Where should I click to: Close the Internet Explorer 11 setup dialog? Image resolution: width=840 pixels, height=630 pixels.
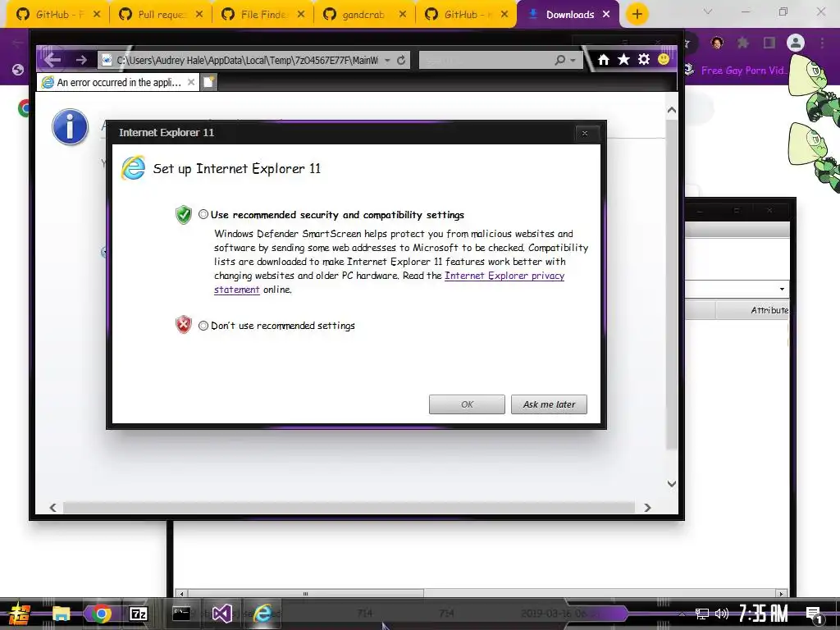click(x=584, y=134)
